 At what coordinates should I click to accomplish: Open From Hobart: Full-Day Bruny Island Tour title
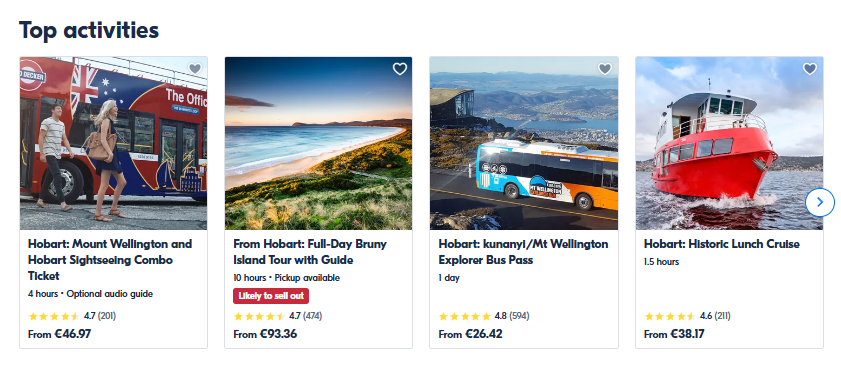point(309,252)
